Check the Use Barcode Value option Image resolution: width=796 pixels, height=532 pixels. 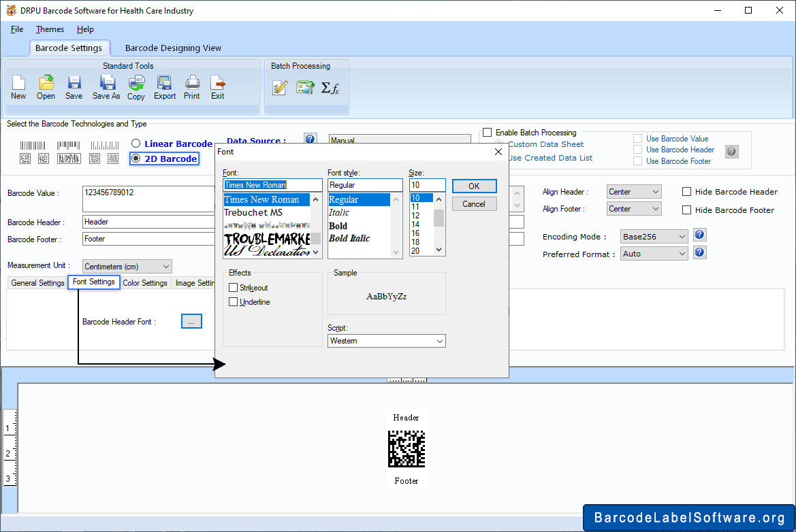pyautogui.click(x=637, y=139)
